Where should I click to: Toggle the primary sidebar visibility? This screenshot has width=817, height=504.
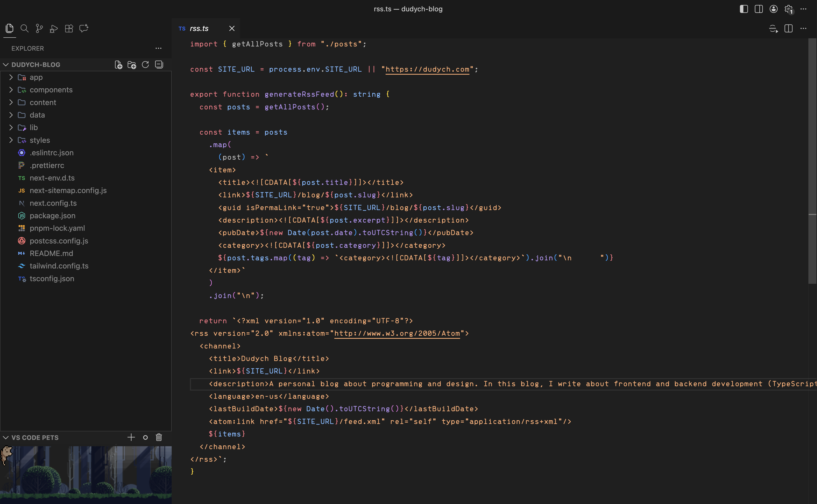point(743,9)
